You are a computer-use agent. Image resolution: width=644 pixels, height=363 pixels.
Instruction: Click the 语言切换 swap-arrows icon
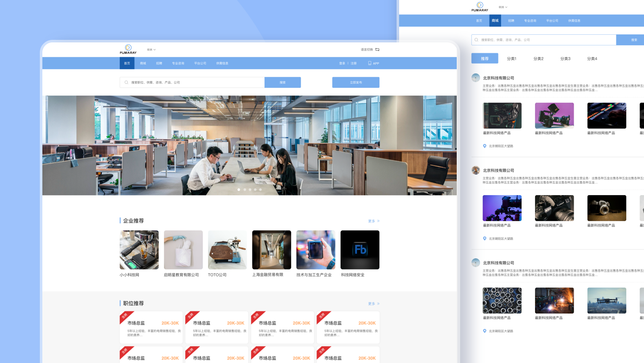377,50
